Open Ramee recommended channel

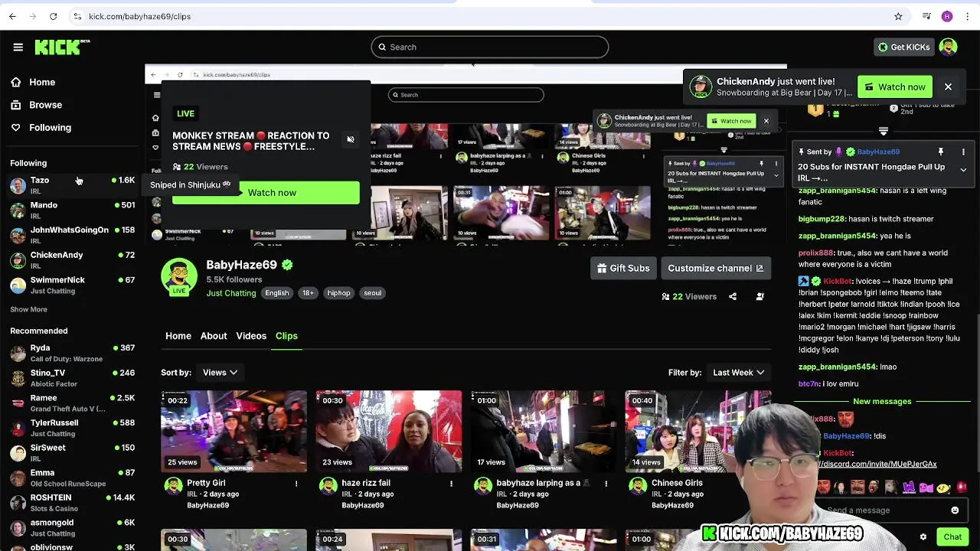click(72, 403)
